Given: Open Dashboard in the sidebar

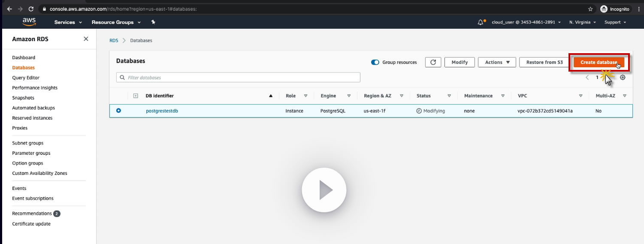Looking at the screenshot, I should pos(24,57).
